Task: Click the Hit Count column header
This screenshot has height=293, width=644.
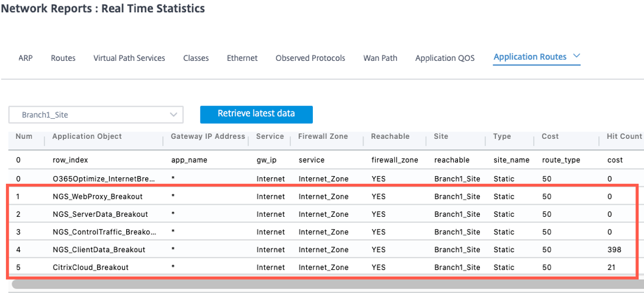Action: click(x=624, y=136)
